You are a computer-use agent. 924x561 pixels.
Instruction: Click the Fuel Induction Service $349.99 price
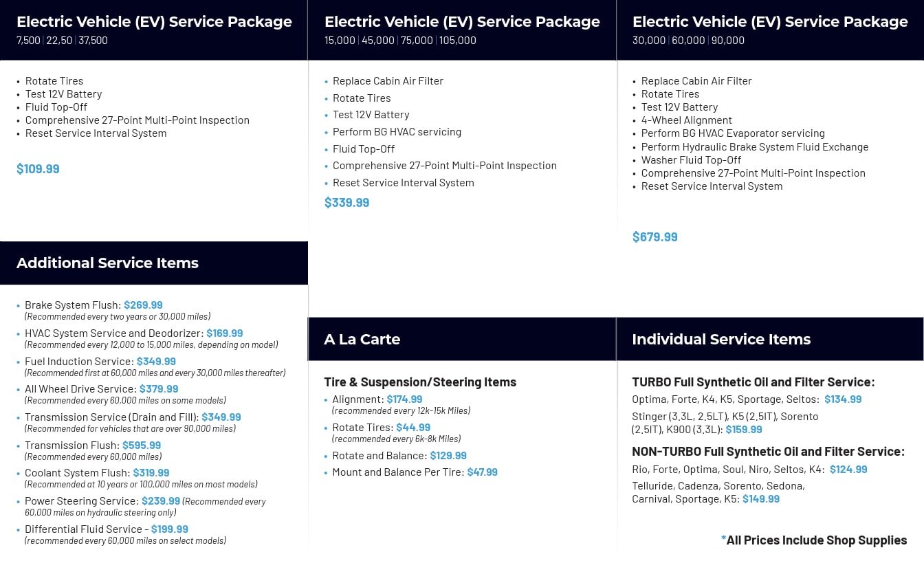click(x=156, y=362)
